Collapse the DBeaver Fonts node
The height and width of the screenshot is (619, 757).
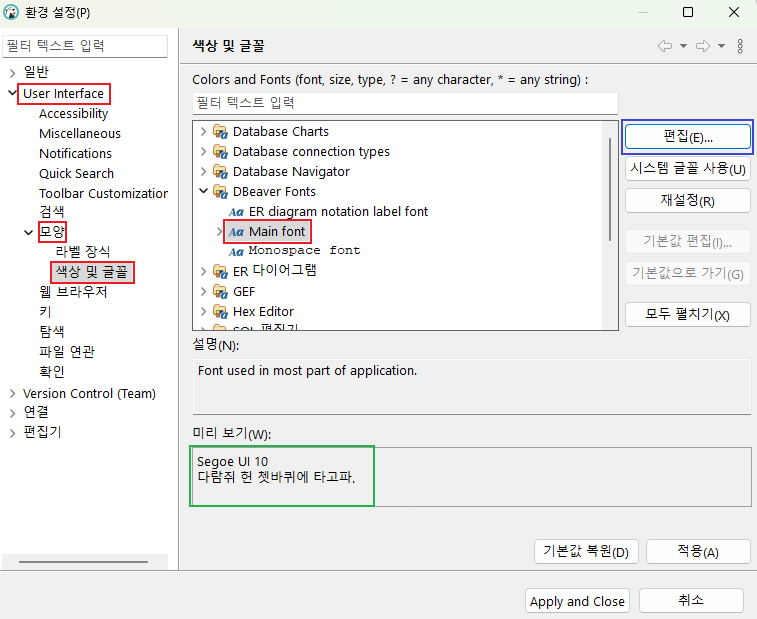(204, 191)
